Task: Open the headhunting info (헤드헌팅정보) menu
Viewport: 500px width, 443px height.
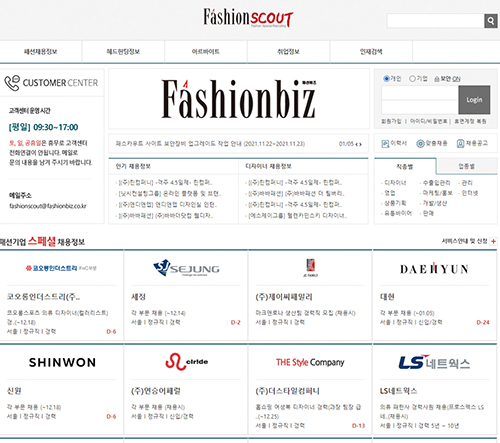Action: pyautogui.click(x=123, y=52)
